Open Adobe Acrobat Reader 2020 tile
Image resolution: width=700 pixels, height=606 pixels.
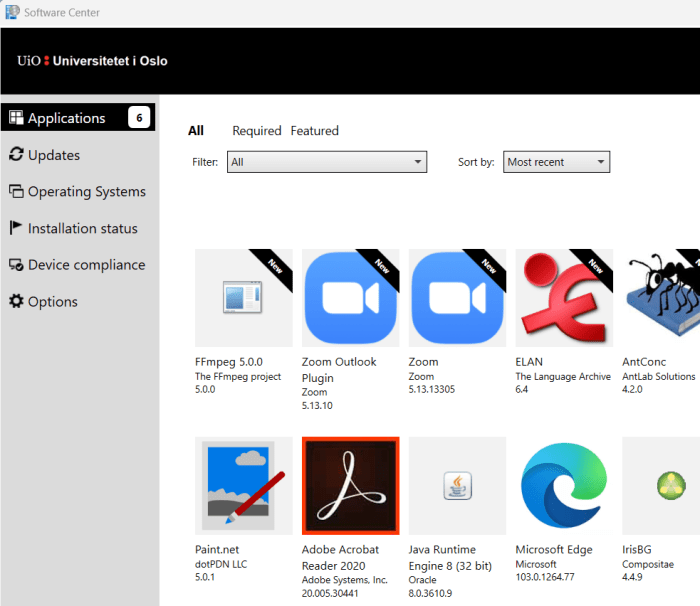[x=350, y=485]
